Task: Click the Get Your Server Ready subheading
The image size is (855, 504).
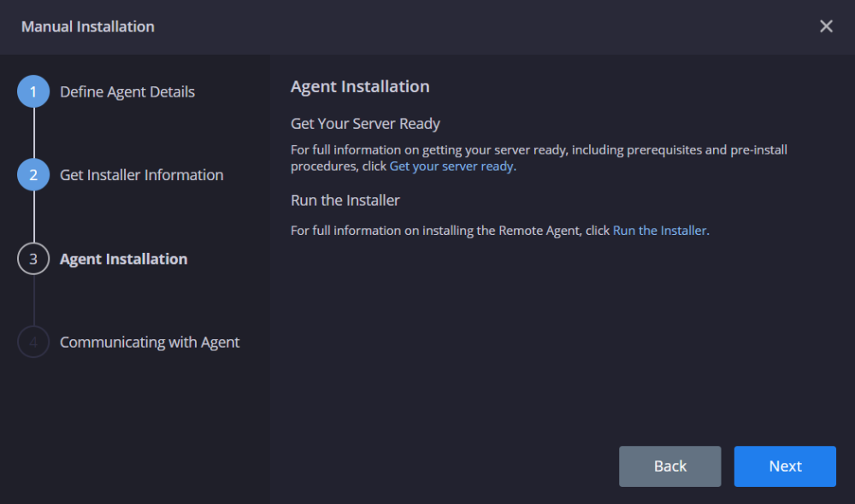Action: [365, 123]
